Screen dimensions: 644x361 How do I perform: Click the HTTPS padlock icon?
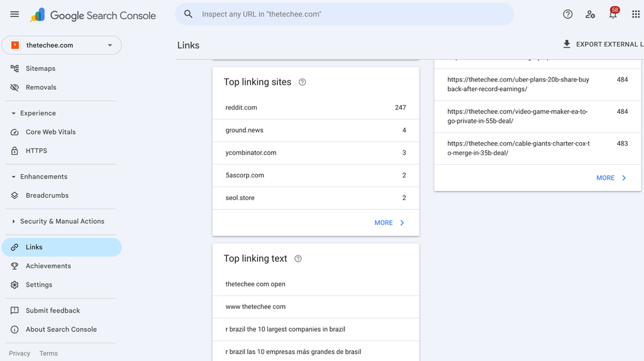pyautogui.click(x=14, y=151)
